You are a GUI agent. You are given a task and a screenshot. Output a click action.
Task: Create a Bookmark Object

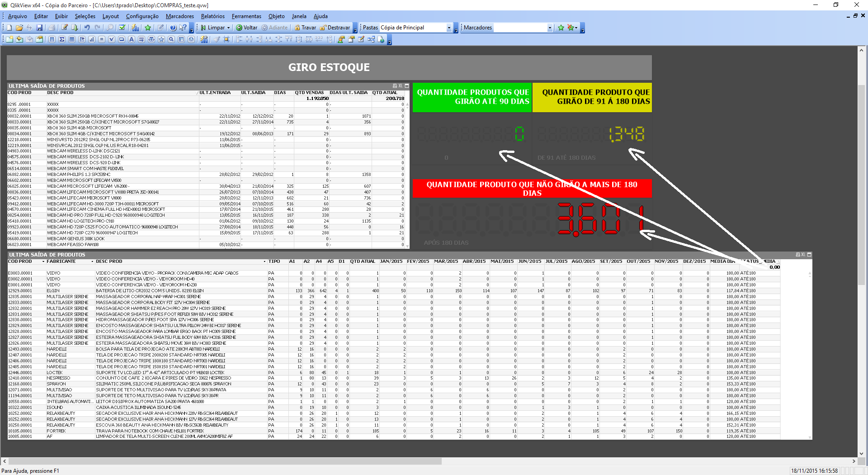161,39
